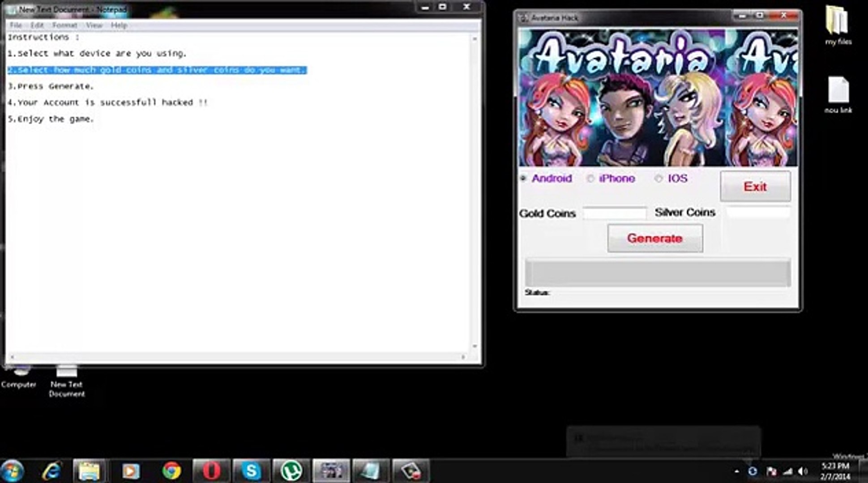Open Windows Explorer folder taskbar icon
Screen dimensions: 868x483
point(89,470)
